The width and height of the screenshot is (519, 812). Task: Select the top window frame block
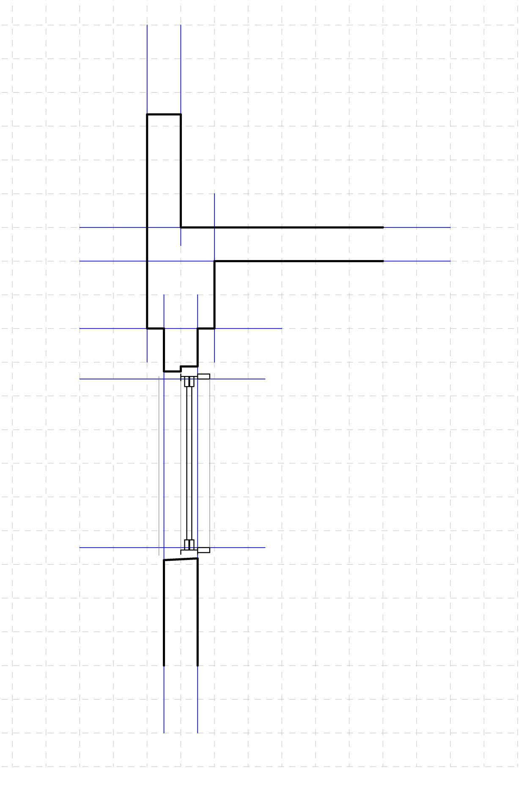tap(189, 381)
